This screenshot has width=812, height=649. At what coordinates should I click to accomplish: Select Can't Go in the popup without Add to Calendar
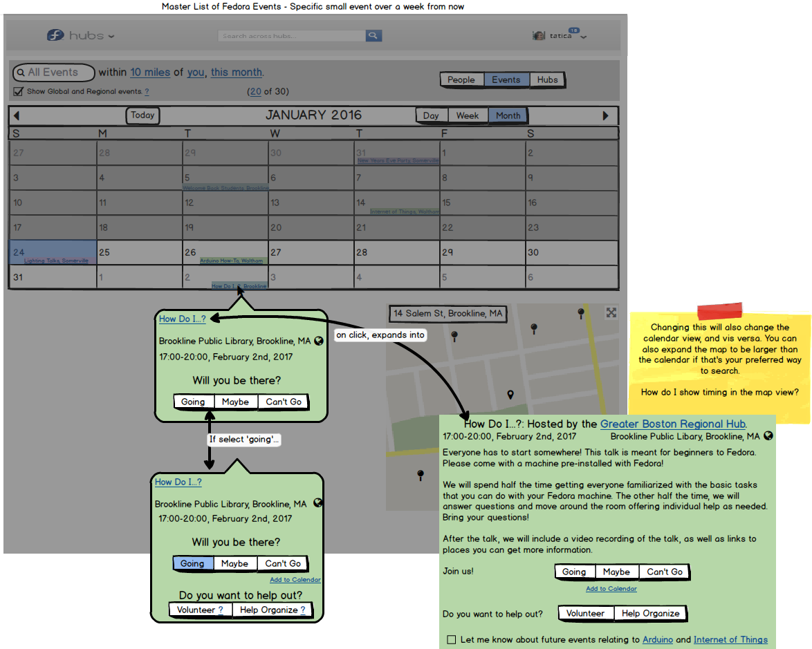284,402
